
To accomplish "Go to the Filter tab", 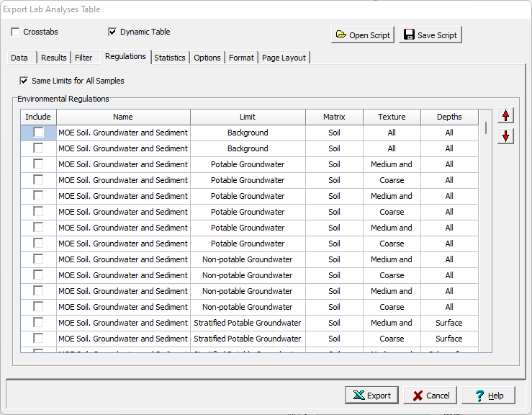I will click(x=84, y=58).
